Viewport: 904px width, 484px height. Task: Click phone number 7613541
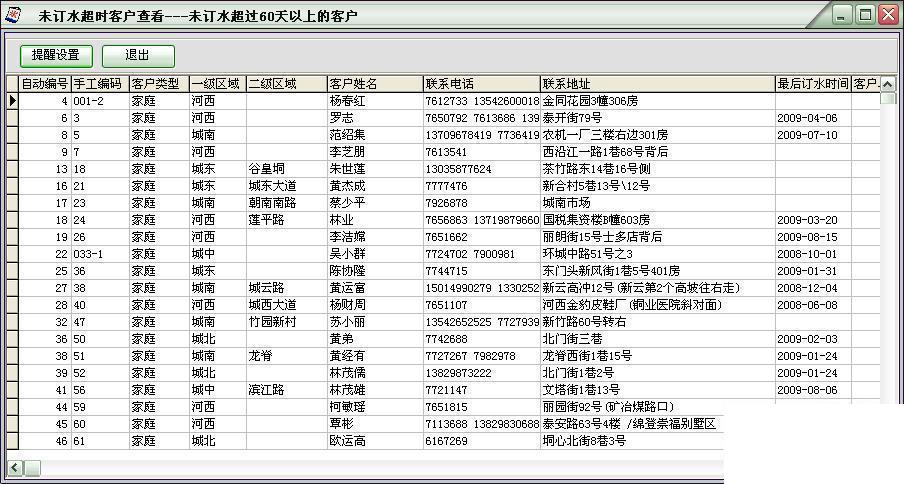446,153
